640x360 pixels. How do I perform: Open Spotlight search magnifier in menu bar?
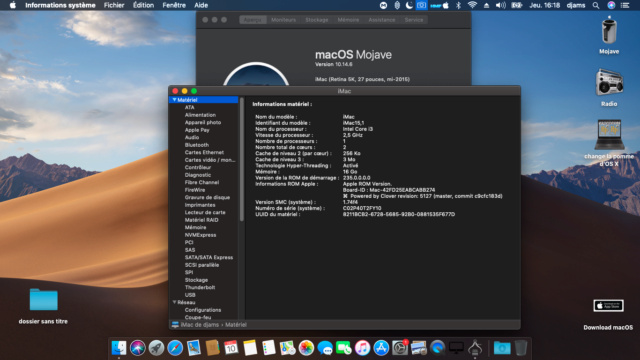tap(596, 5)
